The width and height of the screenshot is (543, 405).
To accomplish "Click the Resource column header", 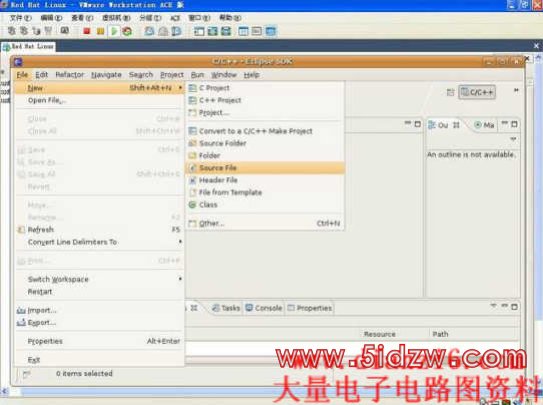I will 380,334.
